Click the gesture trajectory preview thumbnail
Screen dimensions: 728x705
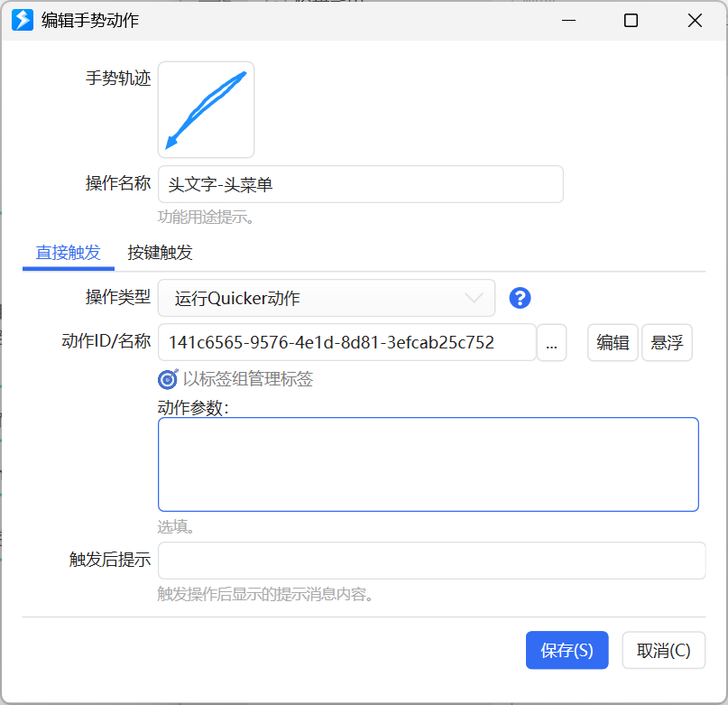tap(206, 110)
